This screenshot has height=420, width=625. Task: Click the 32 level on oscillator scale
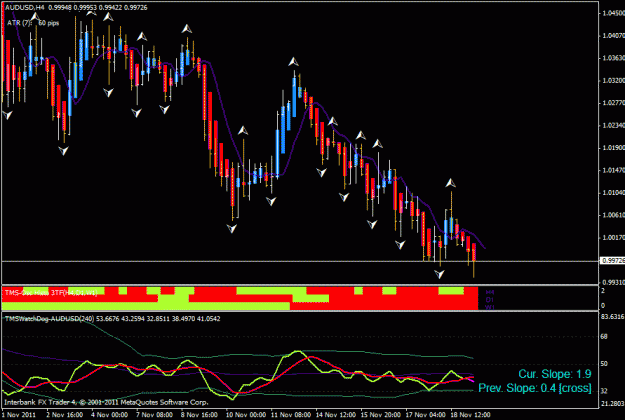[x=605, y=391]
